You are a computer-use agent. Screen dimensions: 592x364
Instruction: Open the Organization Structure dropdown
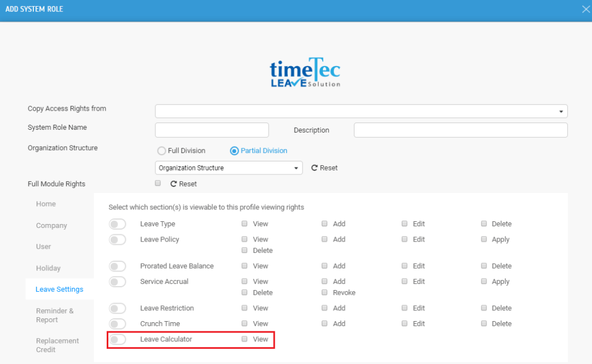point(229,168)
